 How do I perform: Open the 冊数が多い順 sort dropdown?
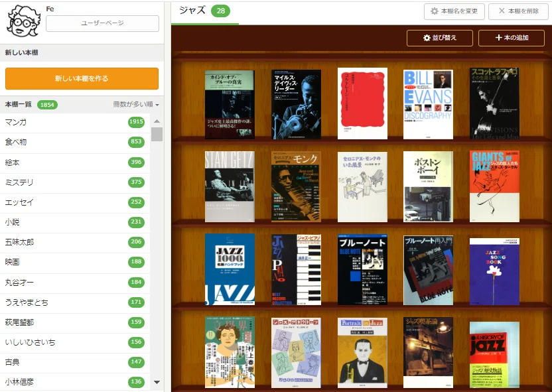click(x=136, y=105)
